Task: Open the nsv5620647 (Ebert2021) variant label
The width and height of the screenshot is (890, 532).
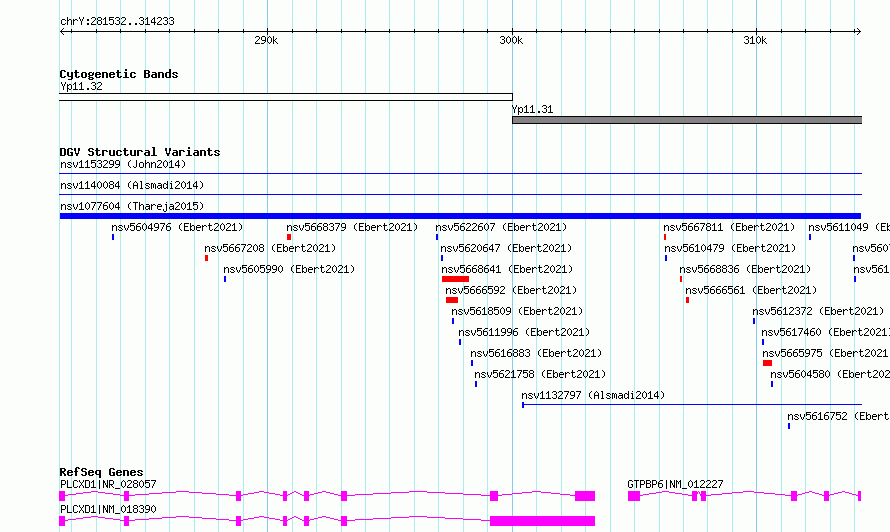Action: click(x=506, y=248)
